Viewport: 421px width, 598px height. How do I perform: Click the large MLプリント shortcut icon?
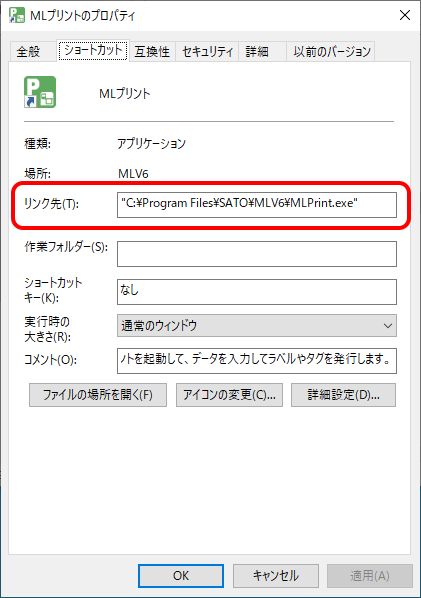[x=40, y=92]
